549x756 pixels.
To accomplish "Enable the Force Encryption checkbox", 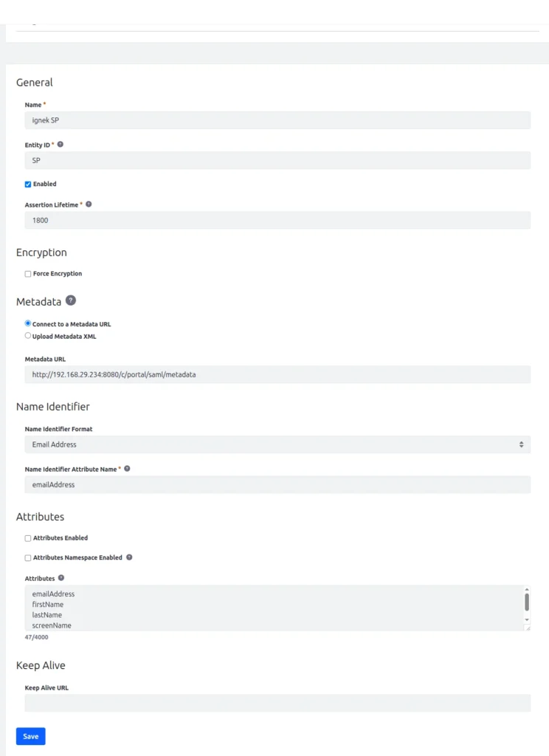I will [x=28, y=274].
